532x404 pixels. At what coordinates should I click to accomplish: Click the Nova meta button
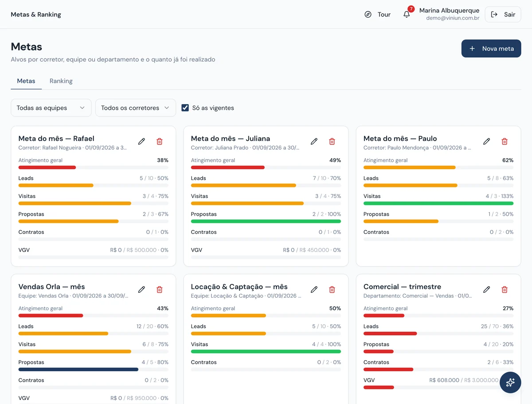click(491, 48)
